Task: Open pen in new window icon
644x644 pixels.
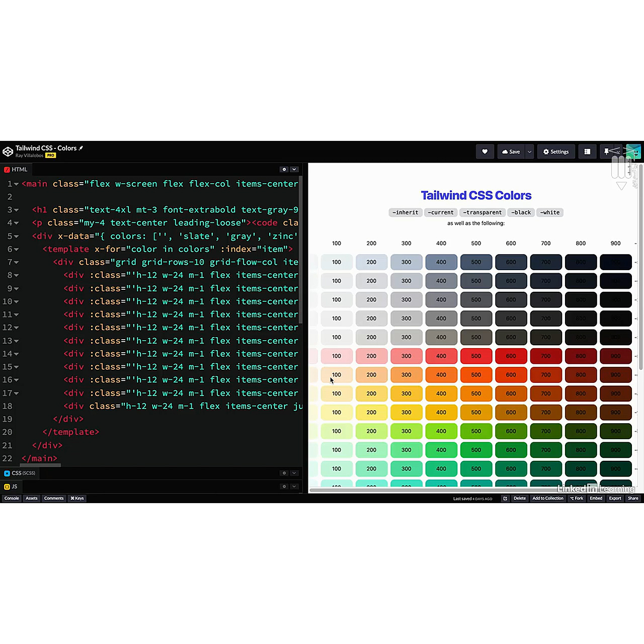Action: pyautogui.click(x=505, y=499)
